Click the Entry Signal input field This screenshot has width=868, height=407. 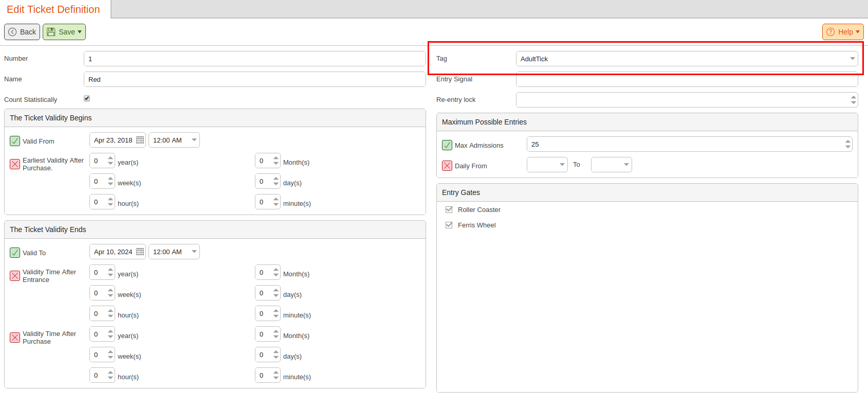pyautogui.click(x=687, y=80)
